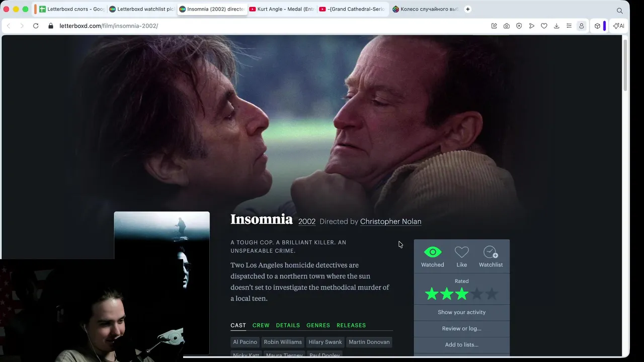Open the 2002 year link

click(x=307, y=222)
